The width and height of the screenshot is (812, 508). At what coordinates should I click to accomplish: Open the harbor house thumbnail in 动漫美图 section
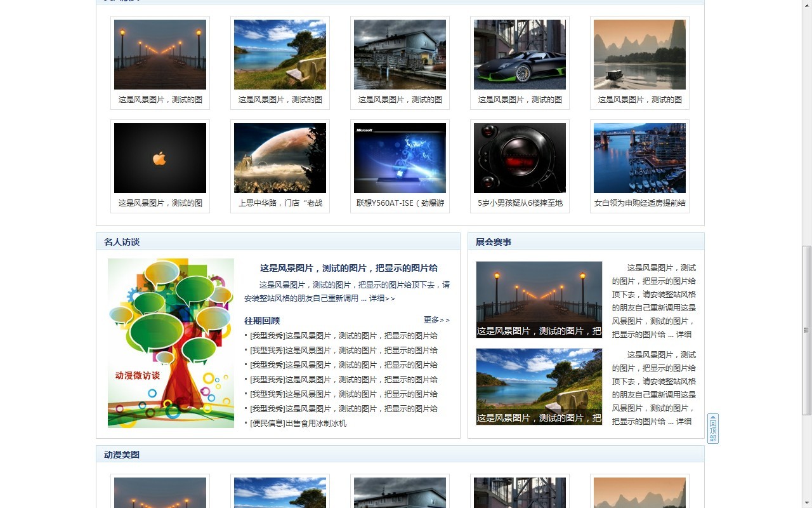point(400,493)
